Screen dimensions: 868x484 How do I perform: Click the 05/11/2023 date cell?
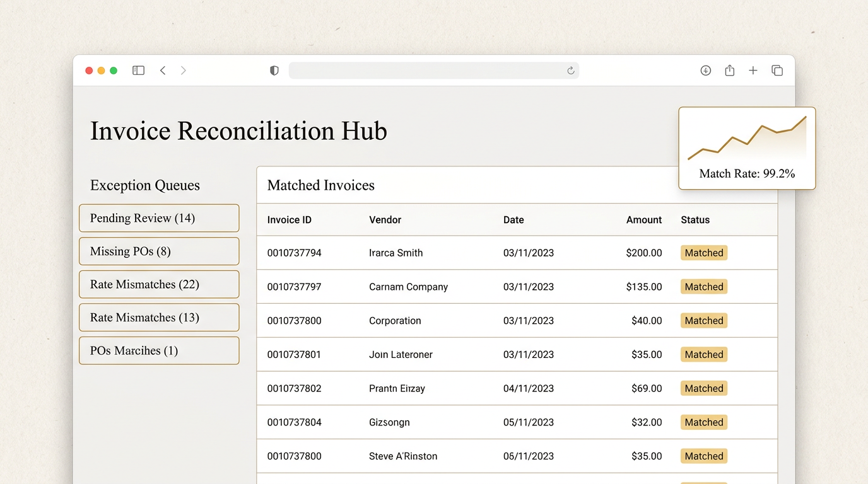(529, 422)
